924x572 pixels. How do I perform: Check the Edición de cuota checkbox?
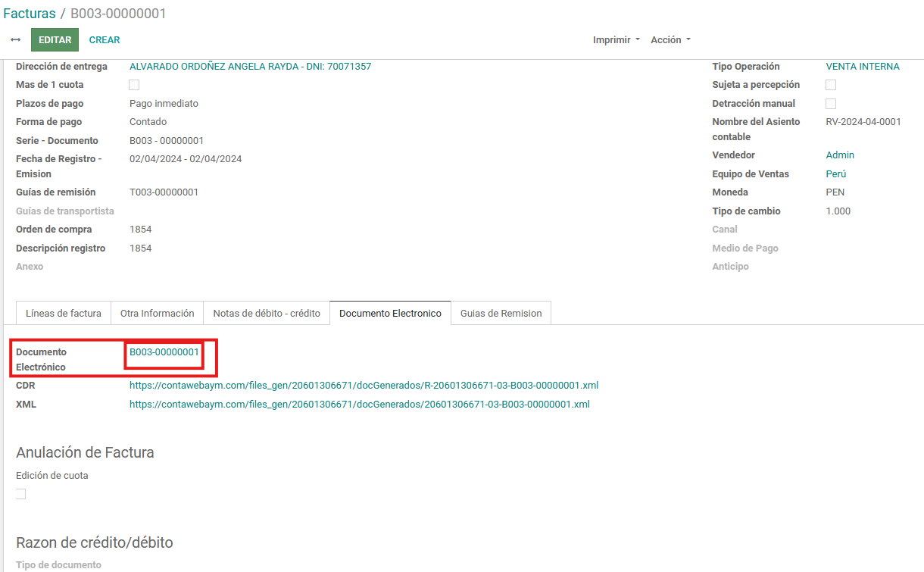(20, 494)
